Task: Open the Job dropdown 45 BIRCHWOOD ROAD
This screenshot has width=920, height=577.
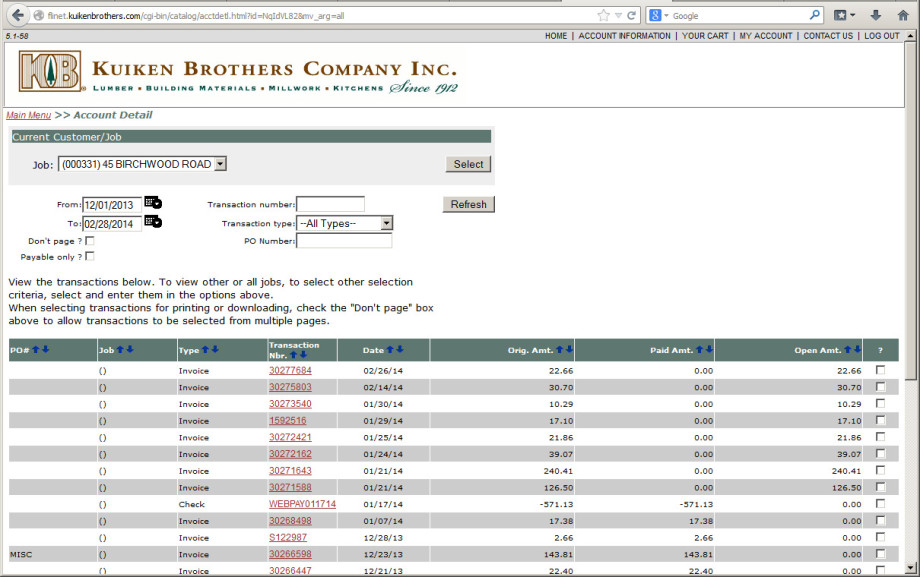Action: point(142,164)
